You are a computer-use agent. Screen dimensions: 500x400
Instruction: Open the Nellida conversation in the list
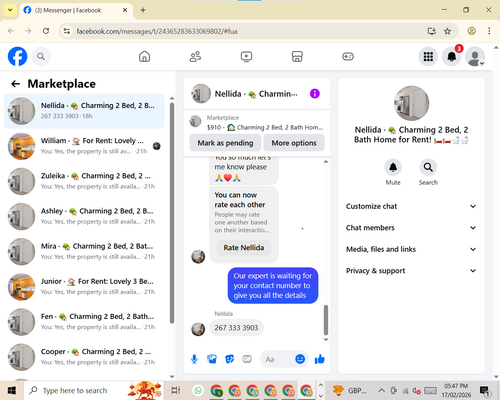84,111
